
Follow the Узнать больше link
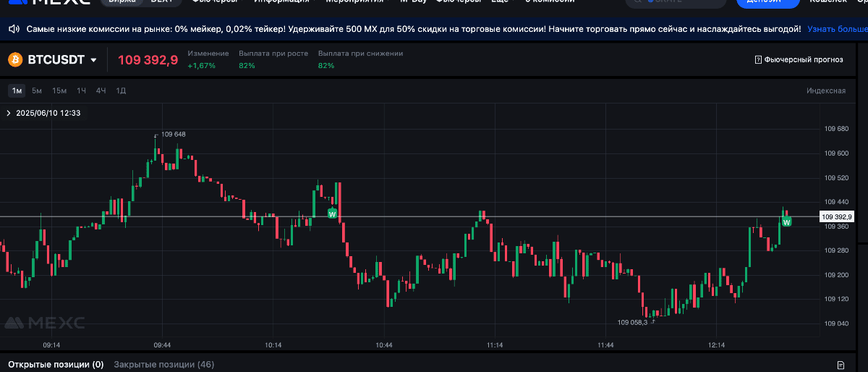837,30
